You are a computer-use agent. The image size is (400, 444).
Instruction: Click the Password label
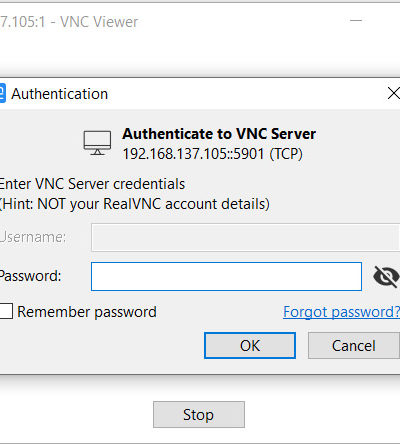[30, 276]
